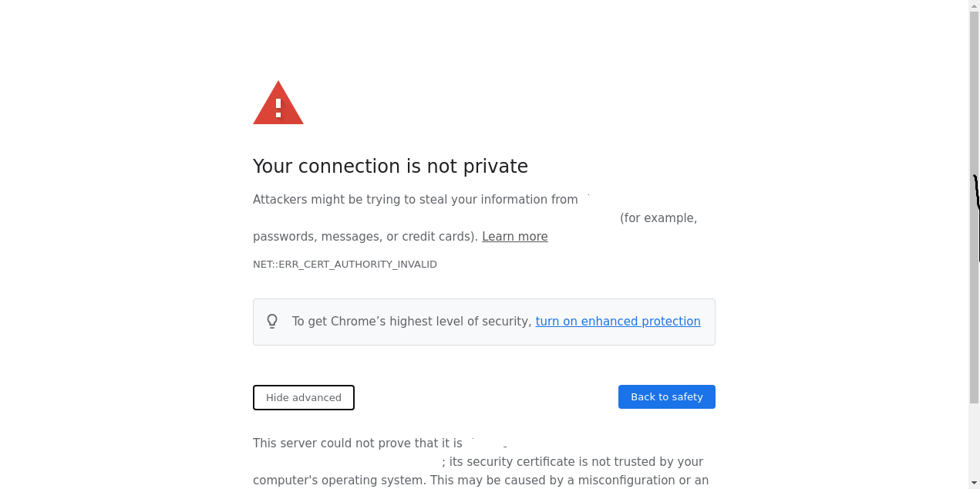Screen dimensions: 980x489
Task: Enable enhanced protection via the link
Action: pos(618,321)
